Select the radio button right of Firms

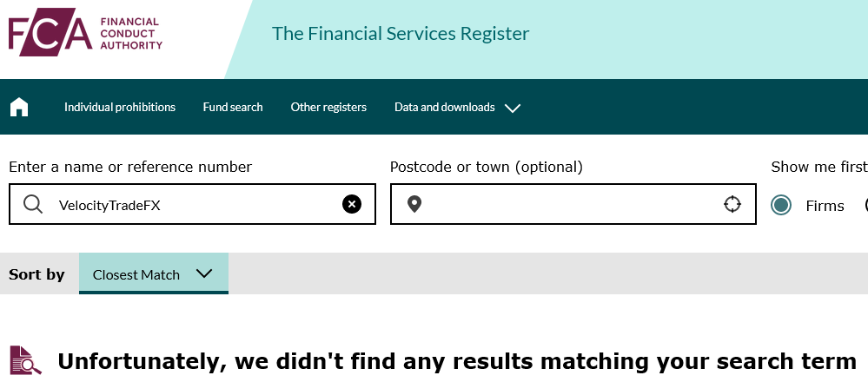point(865,205)
